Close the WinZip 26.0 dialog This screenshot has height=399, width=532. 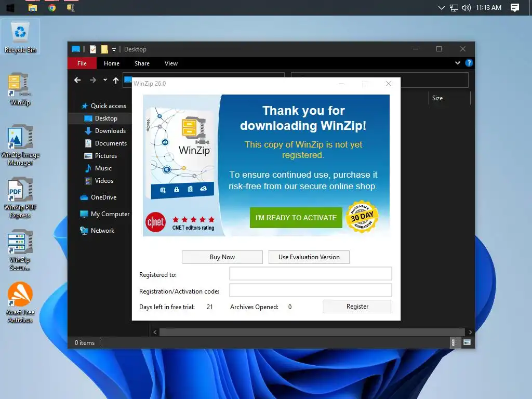pyautogui.click(x=389, y=84)
